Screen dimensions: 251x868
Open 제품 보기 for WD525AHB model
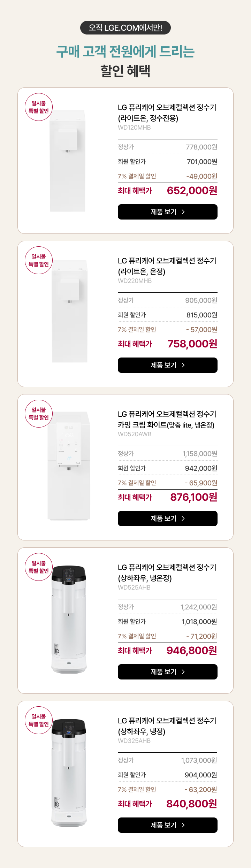pyautogui.click(x=168, y=672)
